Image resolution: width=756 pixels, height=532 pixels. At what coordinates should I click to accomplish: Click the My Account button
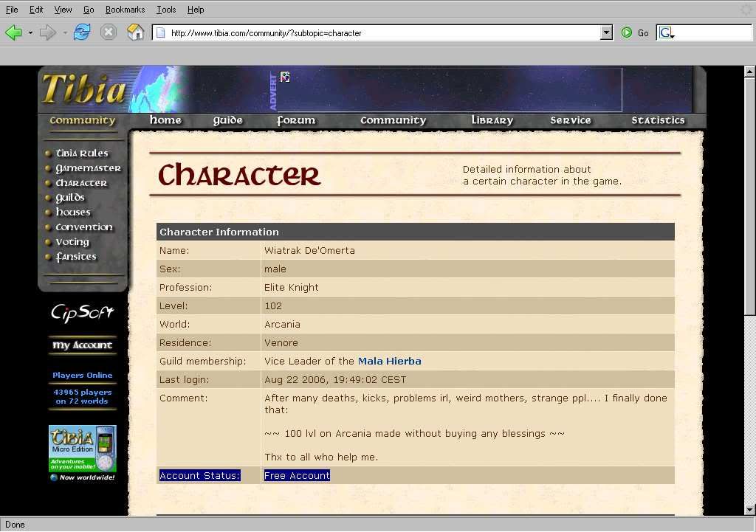point(83,345)
